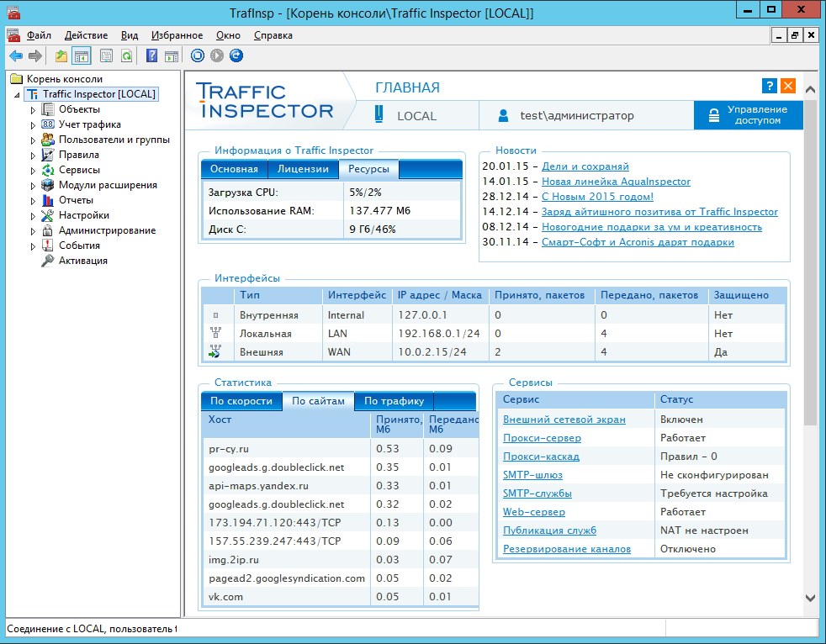
Task: Switch to the Лицензии tab
Action: (303, 169)
